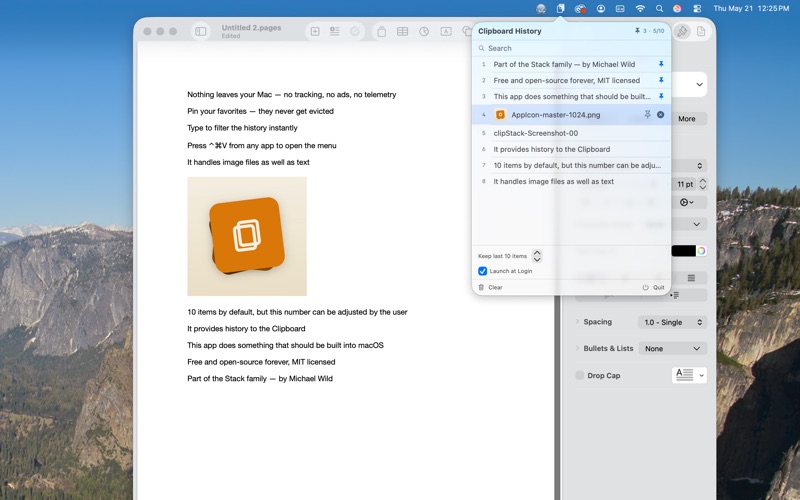Unpin the Part of the Stack family item
The height and width of the screenshot is (500, 800).
pyautogui.click(x=661, y=64)
